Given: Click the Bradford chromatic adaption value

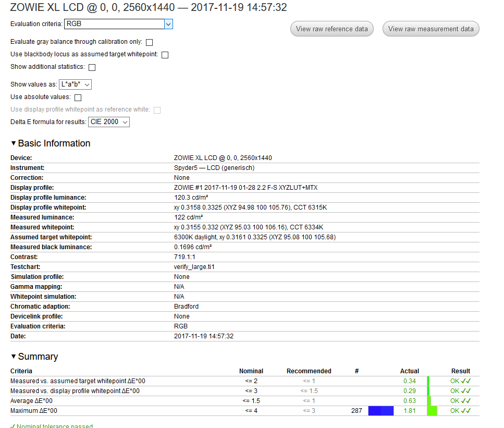Looking at the screenshot, I should (186, 307).
